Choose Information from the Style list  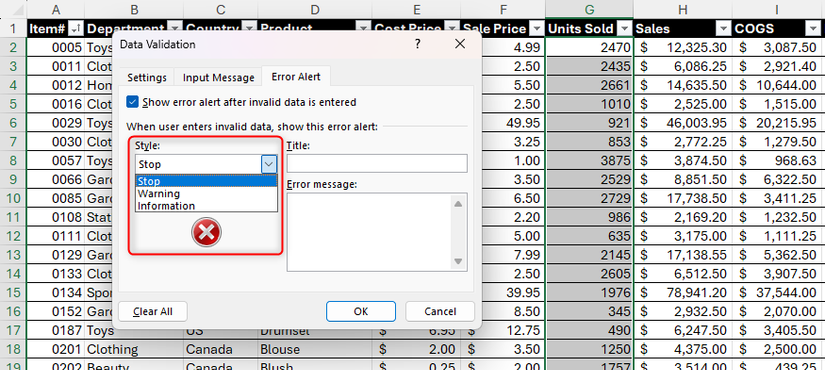pos(206,206)
